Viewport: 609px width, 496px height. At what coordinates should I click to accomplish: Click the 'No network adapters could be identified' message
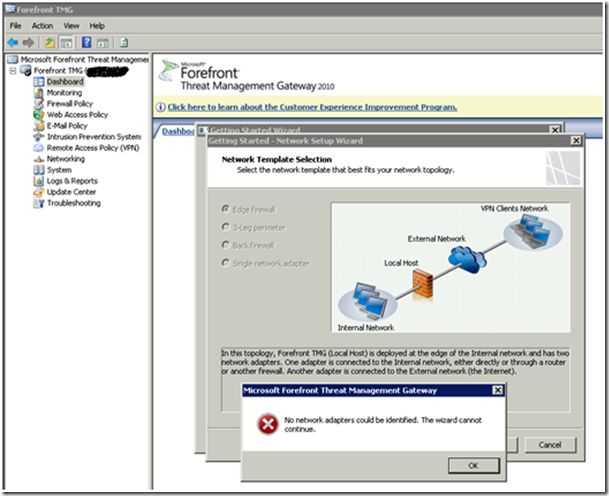click(x=383, y=424)
